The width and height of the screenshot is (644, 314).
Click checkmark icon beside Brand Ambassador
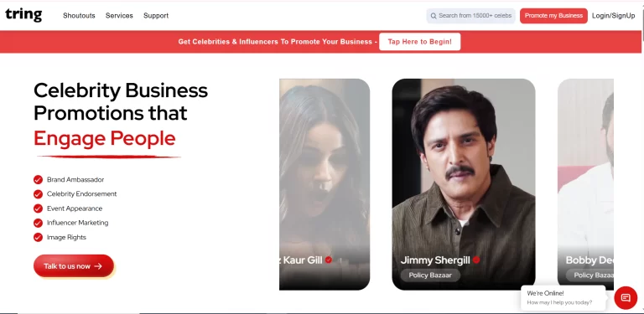39,179
